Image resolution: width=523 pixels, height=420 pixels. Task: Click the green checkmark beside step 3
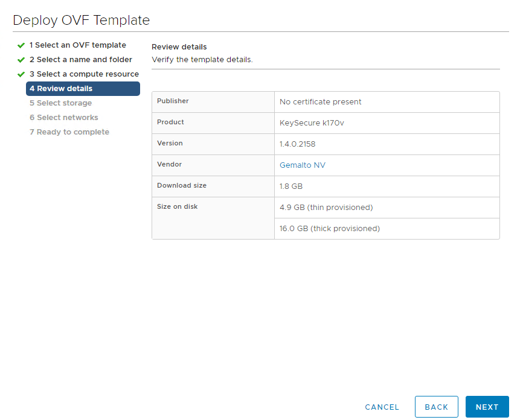click(x=21, y=74)
